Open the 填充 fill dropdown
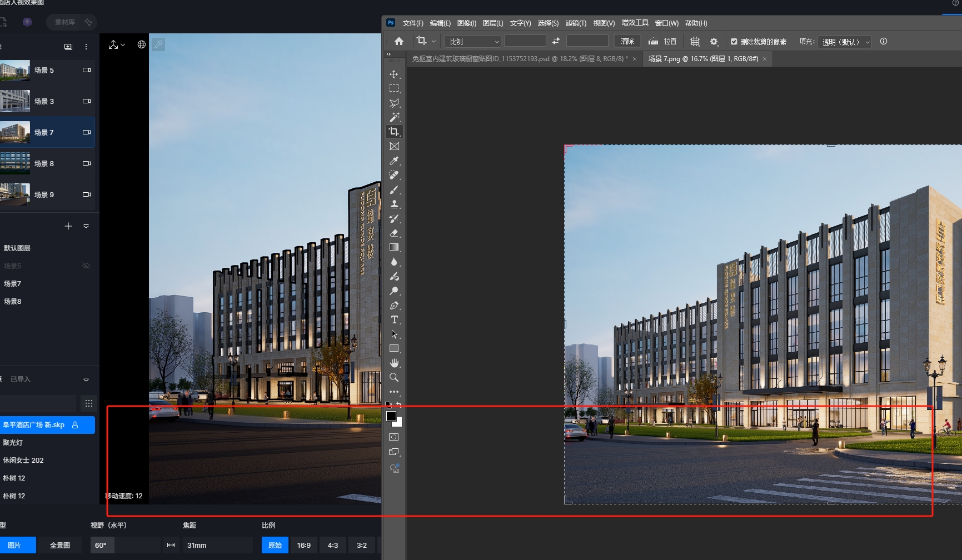The height and width of the screenshot is (560, 962). coord(844,42)
